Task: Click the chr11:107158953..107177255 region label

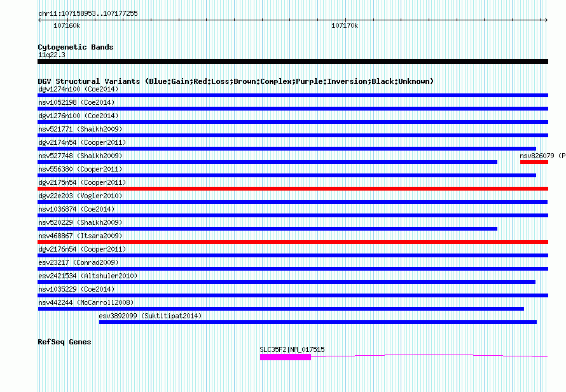Action: (x=88, y=13)
